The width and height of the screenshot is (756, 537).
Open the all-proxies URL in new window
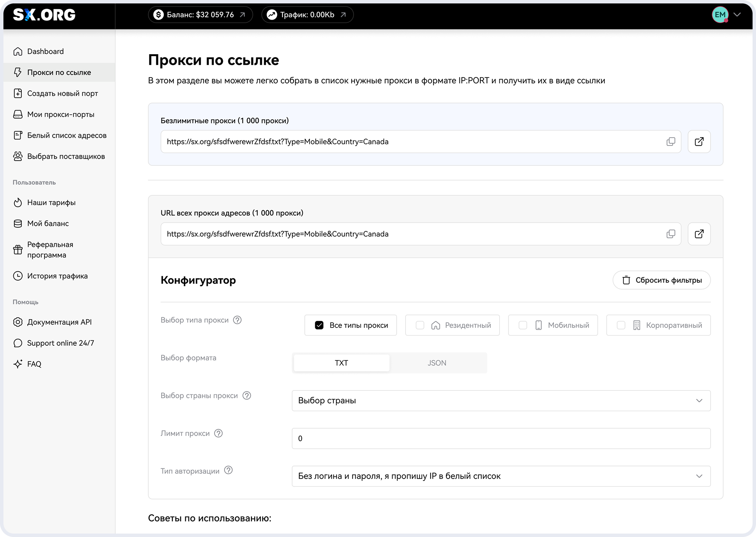pos(699,234)
